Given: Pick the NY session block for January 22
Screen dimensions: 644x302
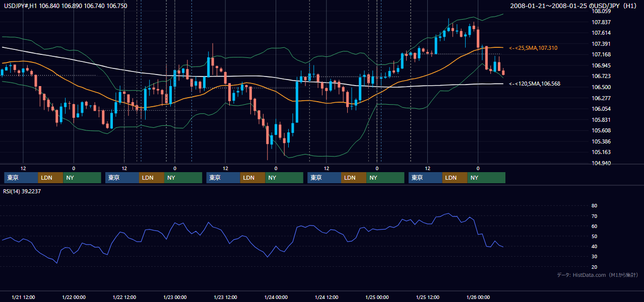Looking at the screenshot, I should coord(183,178).
